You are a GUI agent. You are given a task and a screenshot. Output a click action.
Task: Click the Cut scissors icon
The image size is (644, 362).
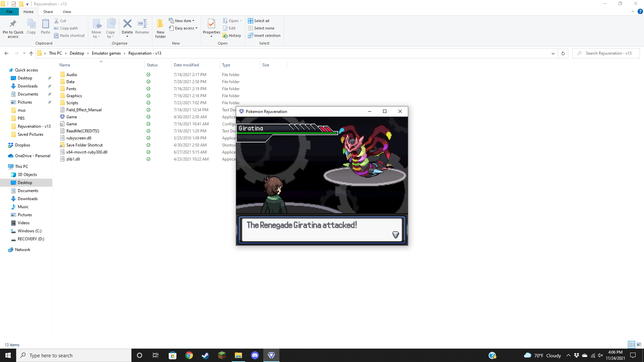point(57,21)
